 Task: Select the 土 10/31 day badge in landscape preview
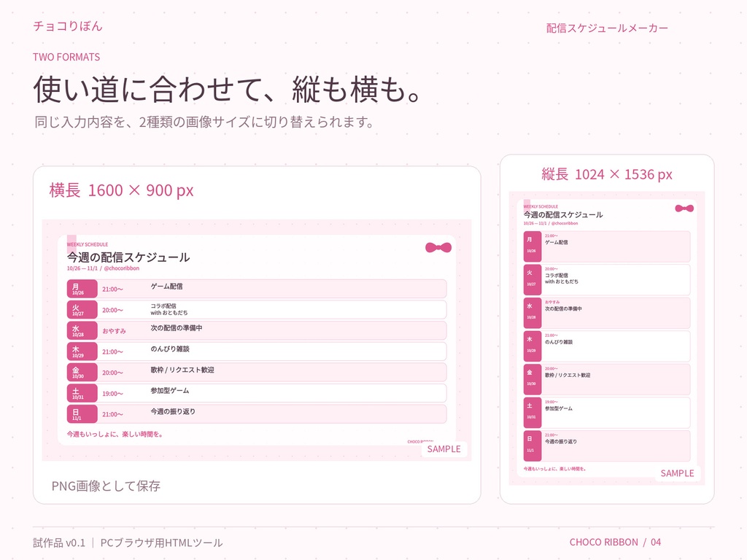[82, 393]
